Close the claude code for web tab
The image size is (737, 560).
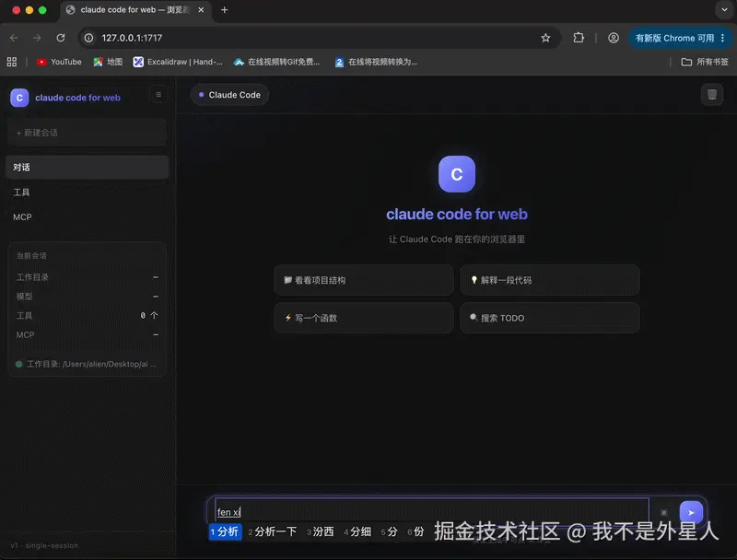tap(201, 10)
